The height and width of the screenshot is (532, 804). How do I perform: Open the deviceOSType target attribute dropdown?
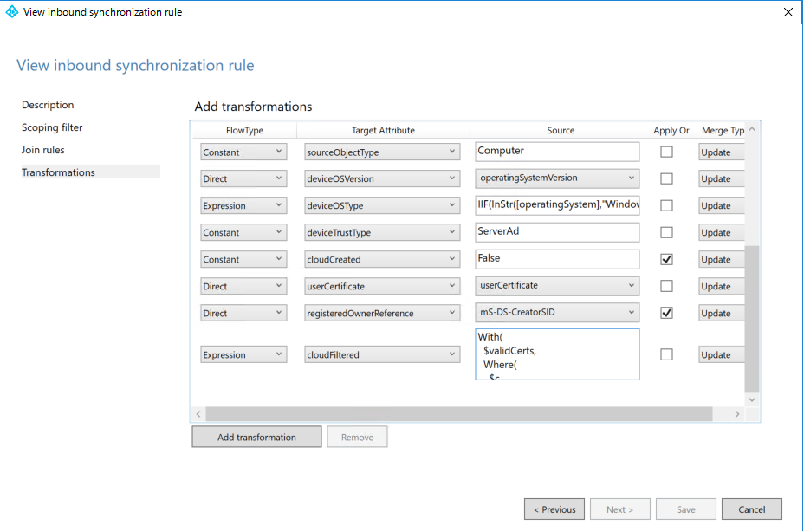click(382, 205)
